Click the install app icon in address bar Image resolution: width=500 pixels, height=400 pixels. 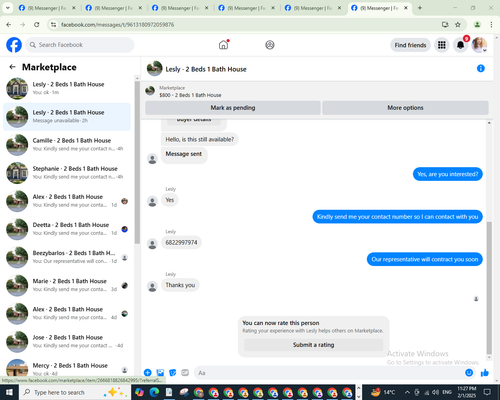click(x=445, y=24)
